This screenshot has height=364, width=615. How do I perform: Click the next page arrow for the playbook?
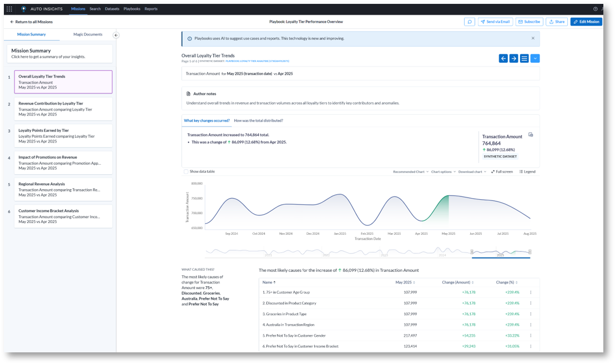click(515, 58)
